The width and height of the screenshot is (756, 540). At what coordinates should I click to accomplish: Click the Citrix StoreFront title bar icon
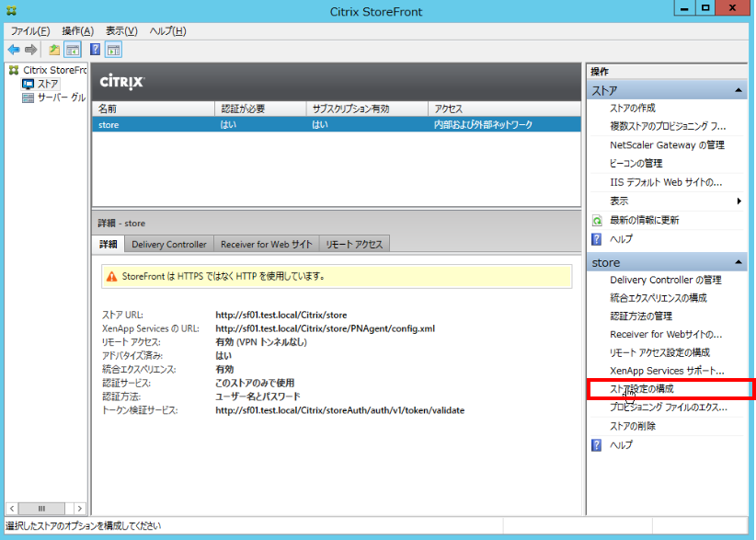(x=11, y=10)
